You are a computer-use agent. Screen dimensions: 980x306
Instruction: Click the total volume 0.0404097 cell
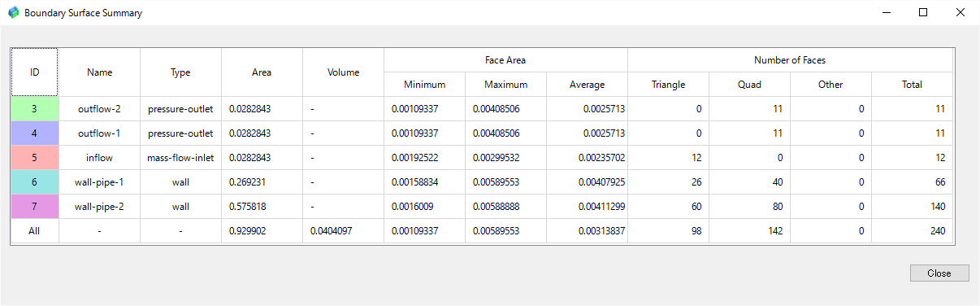pos(343,231)
